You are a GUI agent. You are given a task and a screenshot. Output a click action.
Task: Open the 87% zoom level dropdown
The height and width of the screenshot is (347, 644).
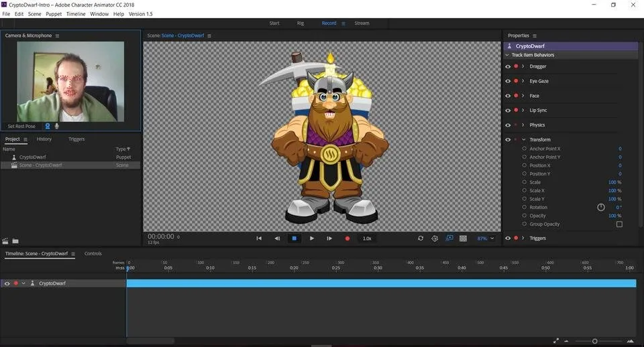tap(486, 238)
